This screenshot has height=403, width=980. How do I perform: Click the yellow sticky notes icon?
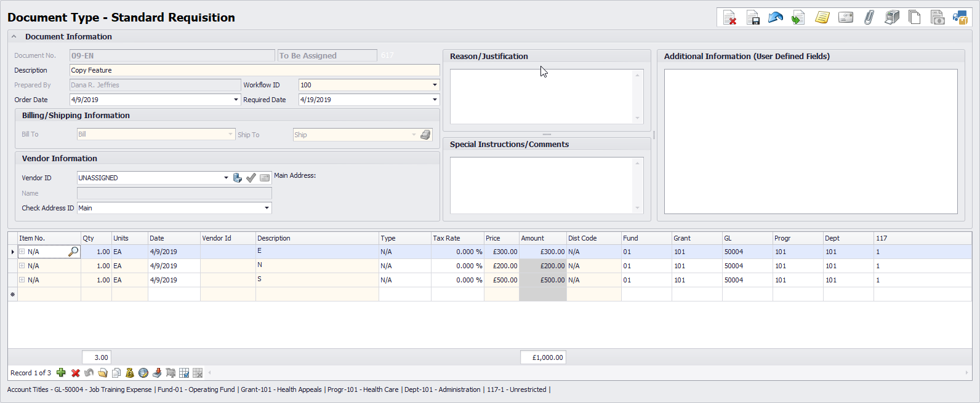pos(822,18)
